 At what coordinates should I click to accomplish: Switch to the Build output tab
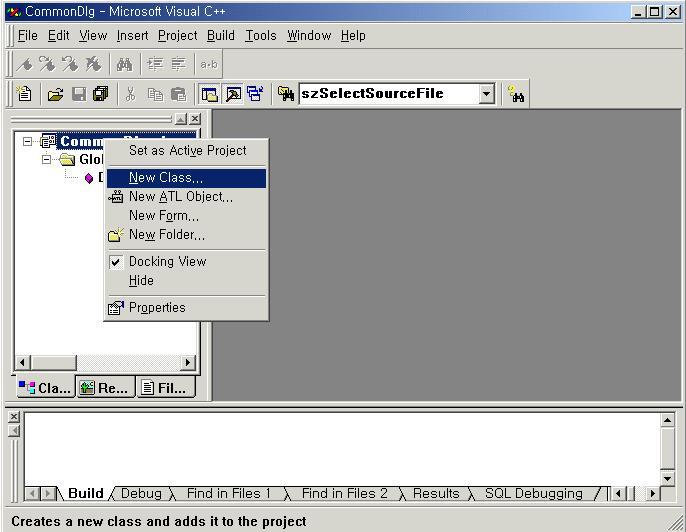(85, 494)
